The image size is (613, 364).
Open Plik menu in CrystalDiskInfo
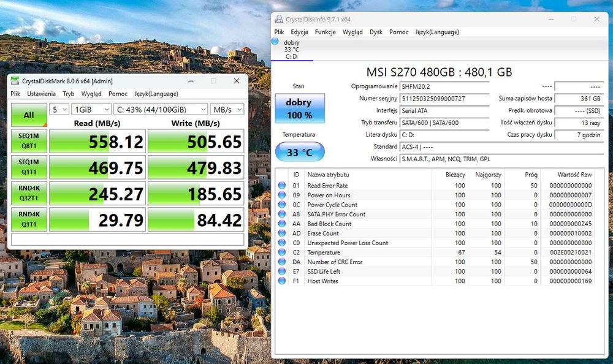(279, 32)
